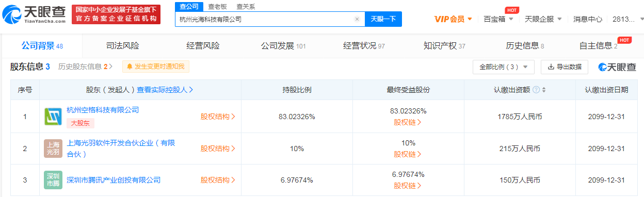
Task: Click the 股东信息 section heading
Action: [x=30, y=67]
